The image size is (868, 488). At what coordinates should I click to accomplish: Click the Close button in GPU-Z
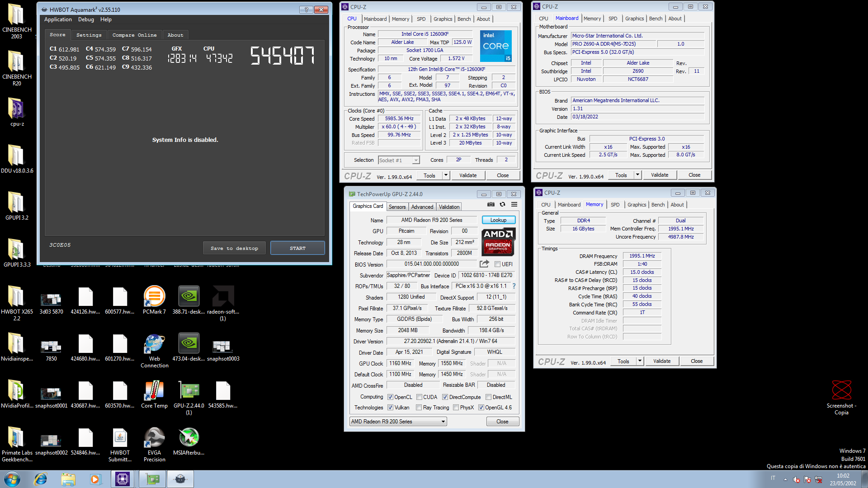(502, 422)
